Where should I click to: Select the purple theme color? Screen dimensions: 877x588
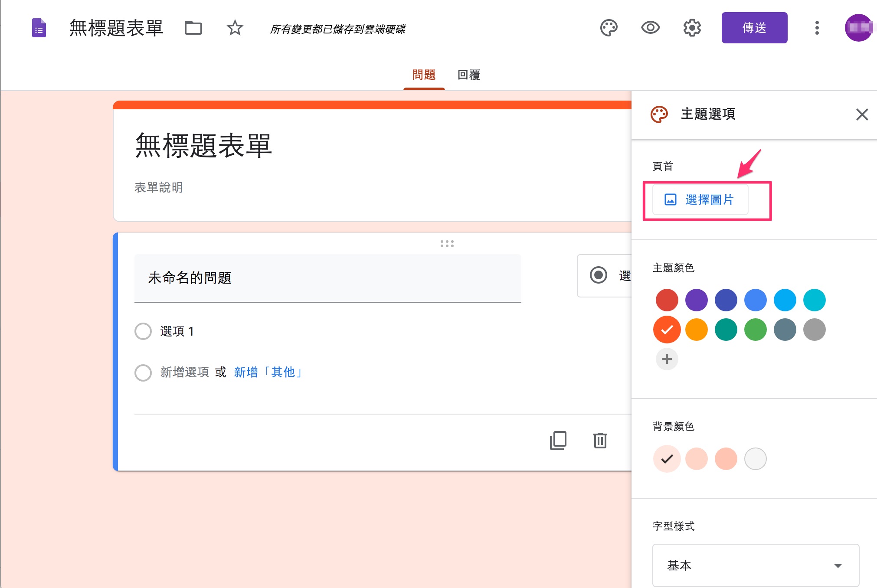coord(696,300)
